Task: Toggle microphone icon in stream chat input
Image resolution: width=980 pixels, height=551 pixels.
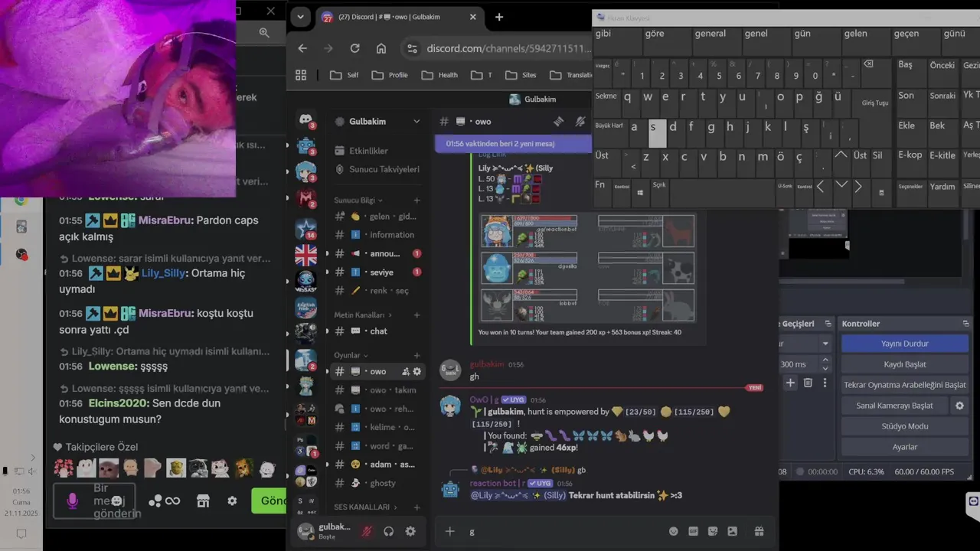Action: [x=73, y=500]
